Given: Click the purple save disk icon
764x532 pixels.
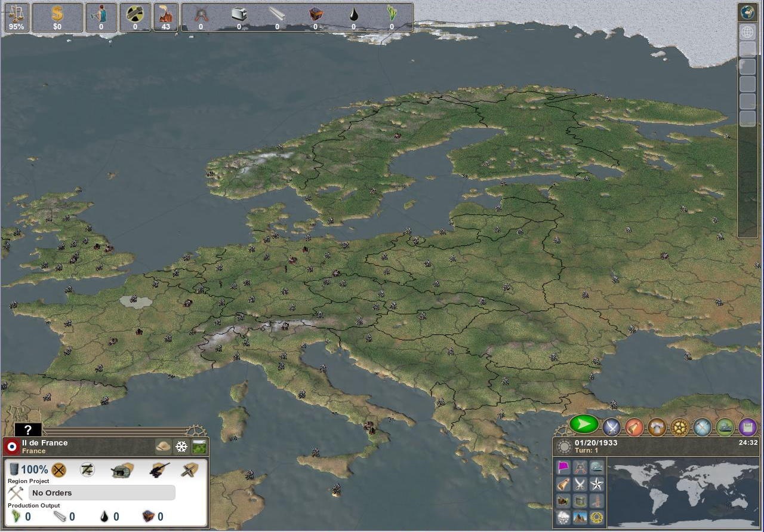Looking at the screenshot, I should pos(748,427).
